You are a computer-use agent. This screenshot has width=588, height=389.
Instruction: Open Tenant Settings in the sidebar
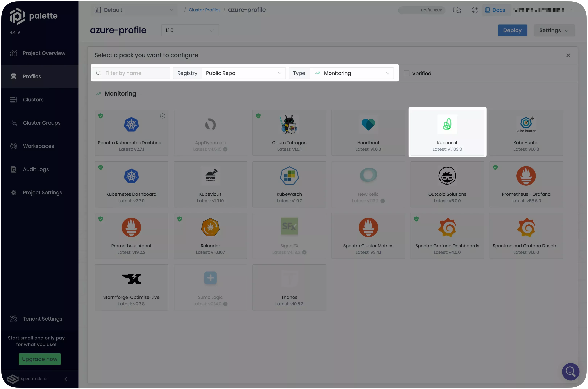point(42,319)
